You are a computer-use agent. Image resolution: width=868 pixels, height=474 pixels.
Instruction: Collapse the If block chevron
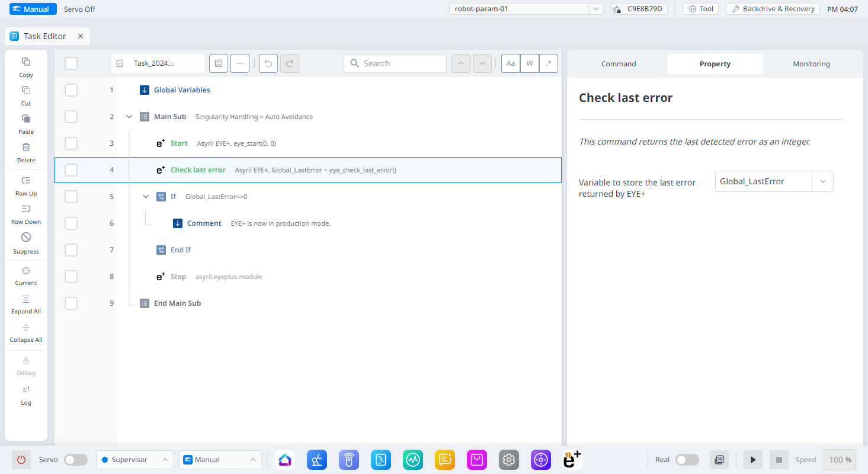tap(146, 197)
